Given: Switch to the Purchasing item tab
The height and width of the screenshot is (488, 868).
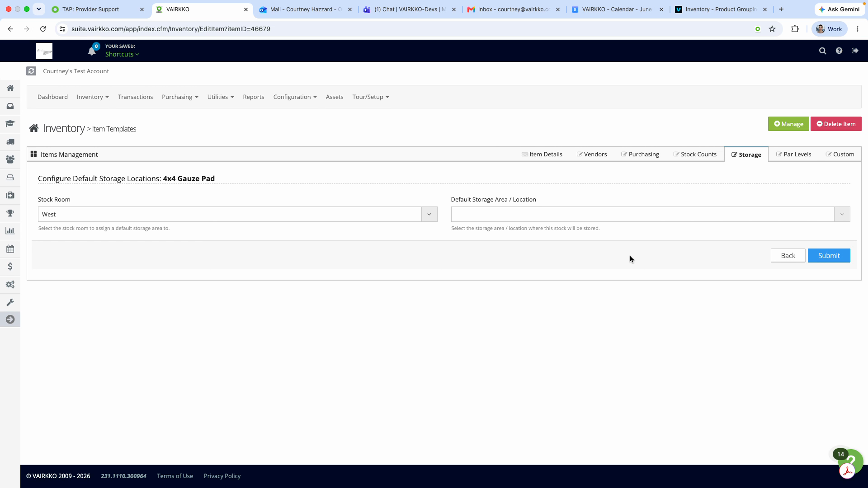Looking at the screenshot, I should click(x=640, y=154).
